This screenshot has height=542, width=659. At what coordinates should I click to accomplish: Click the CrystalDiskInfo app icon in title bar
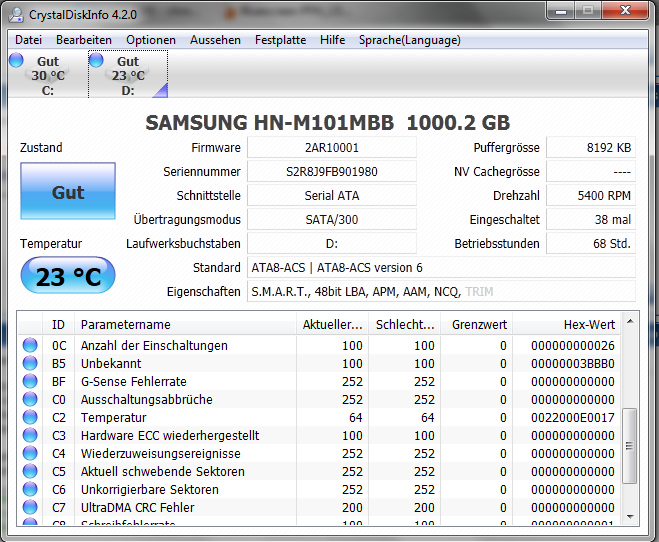coord(16,15)
